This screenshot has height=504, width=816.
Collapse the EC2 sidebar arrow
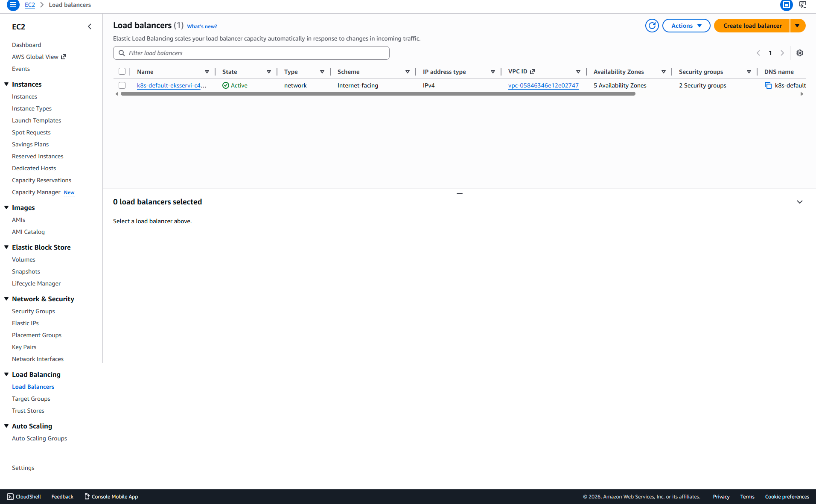tap(90, 26)
